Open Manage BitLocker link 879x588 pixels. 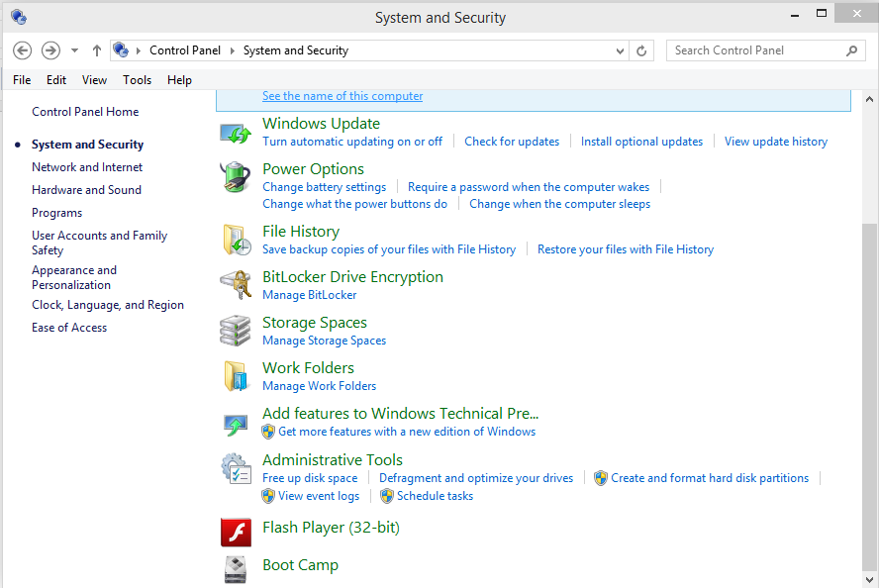pyautogui.click(x=310, y=295)
